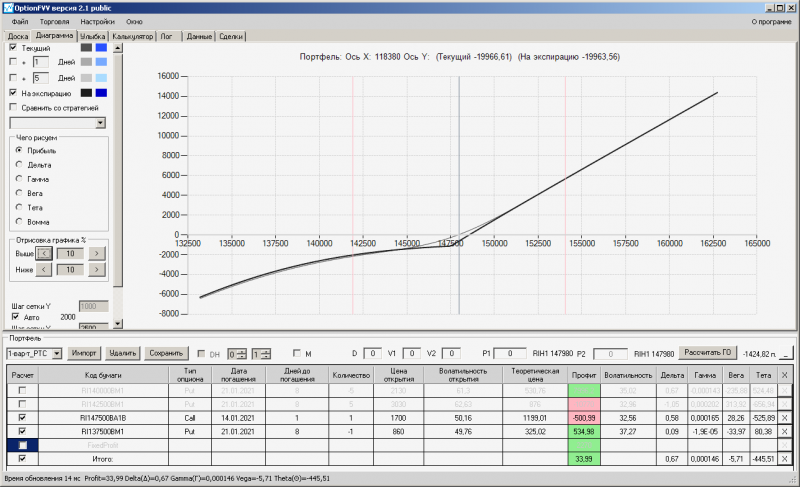Click the left panel scroll down arrow

(118, 323)
